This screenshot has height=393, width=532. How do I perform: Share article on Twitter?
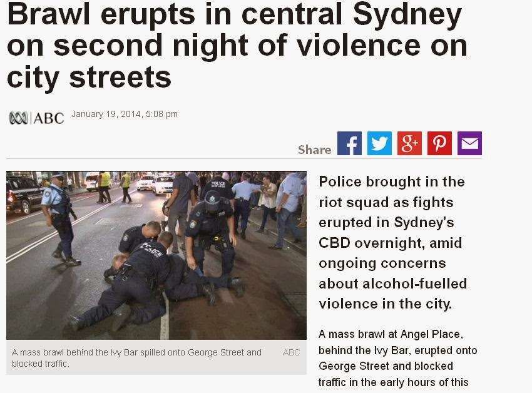[x=379, y=143]
